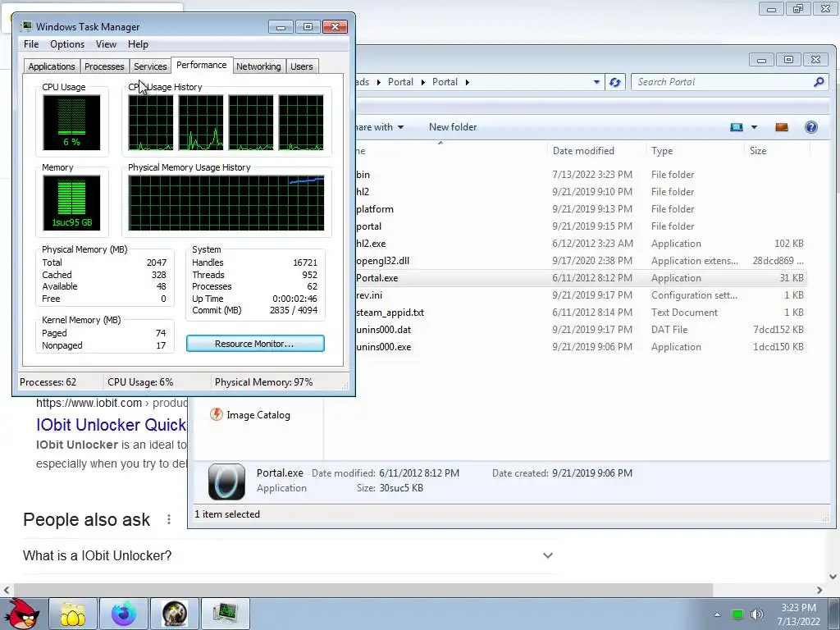Image resolution: width=840 pixels, height=630 pixels.
Task: Click the Task Manager taskbar icon
Action: click(225, 614)
